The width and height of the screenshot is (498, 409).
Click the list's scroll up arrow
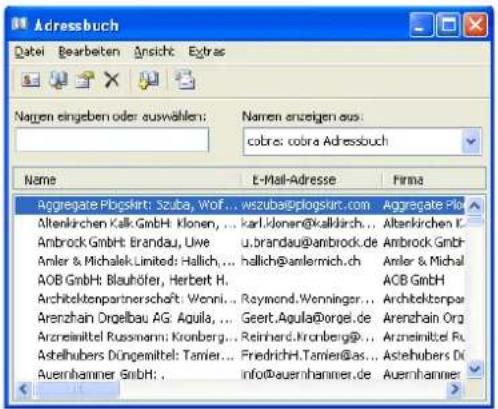coord(474,205)
